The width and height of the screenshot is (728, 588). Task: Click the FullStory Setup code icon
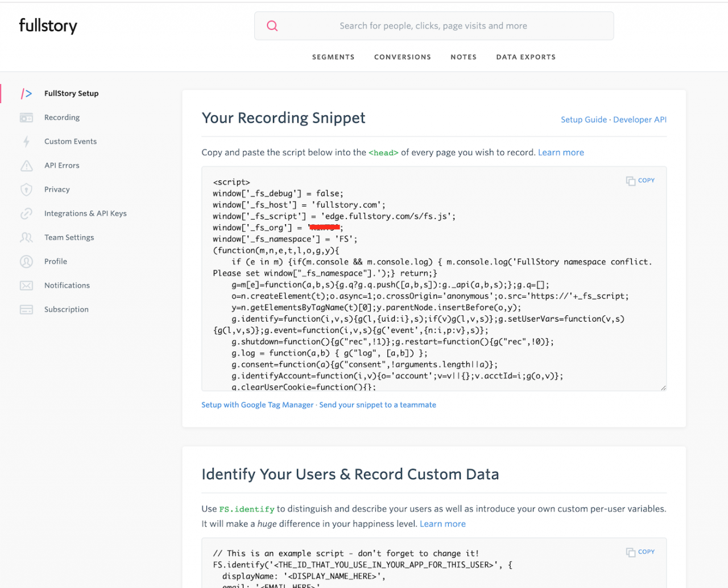click(26, 93)
